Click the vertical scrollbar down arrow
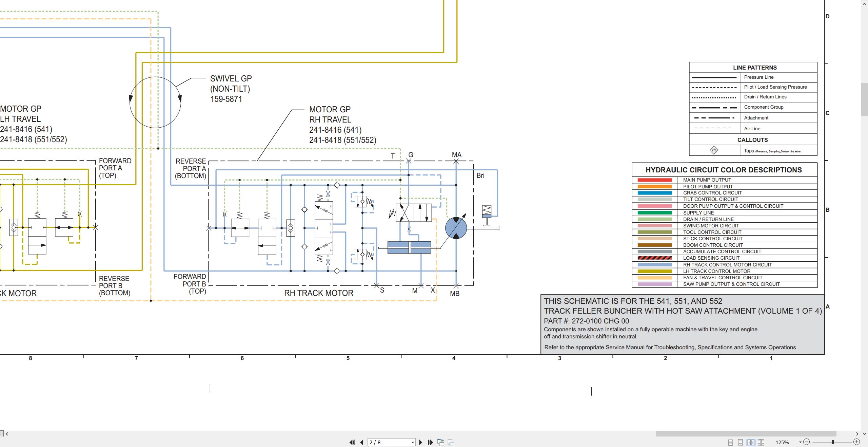The height and width of the screenshot is (447, 868). (x=864, y=434)
